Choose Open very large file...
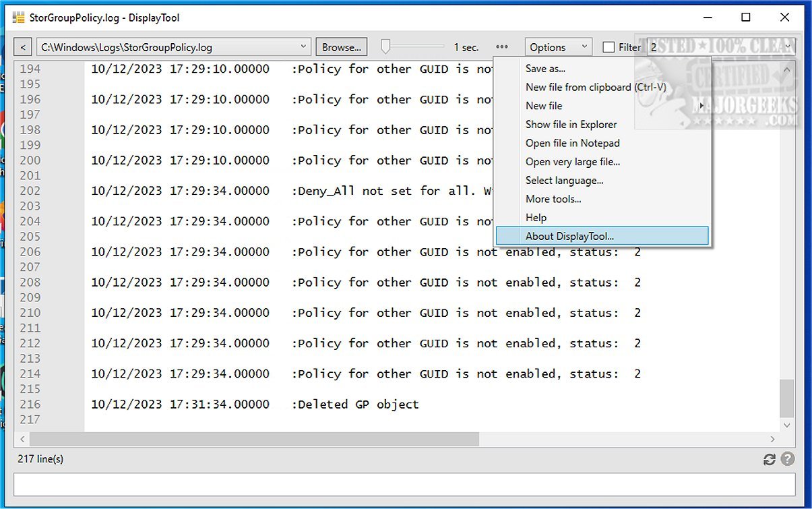Screen dimensions: 812x509 click(602, 162)
